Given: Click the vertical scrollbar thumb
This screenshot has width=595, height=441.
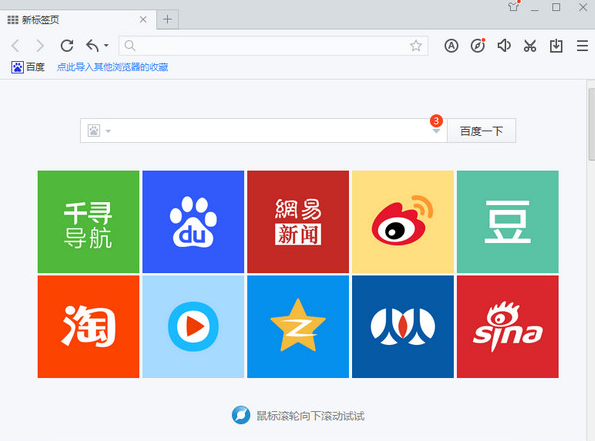Looking at the screenshot, I should click(x=592, y=124).
